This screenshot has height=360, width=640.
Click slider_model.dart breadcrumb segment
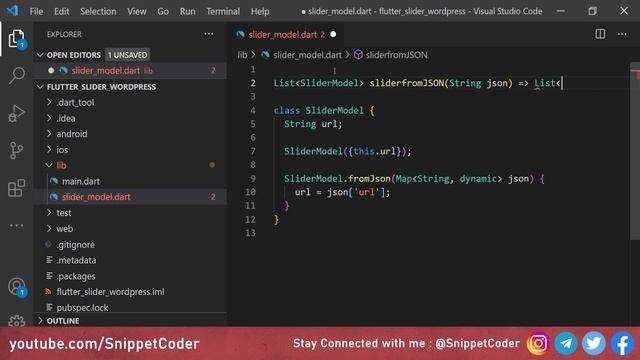307,55
